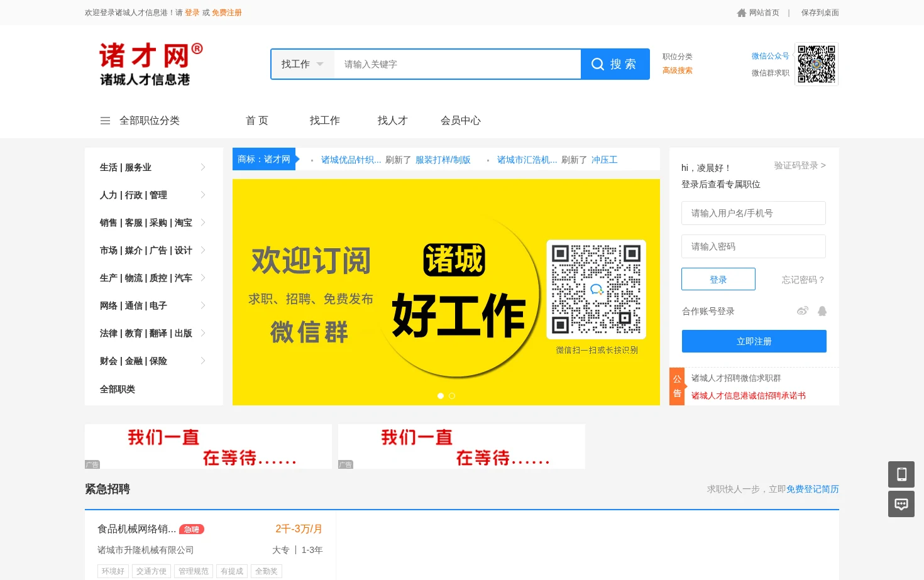
Task: Open the 高级搜索 link
Action: (678, 70)
